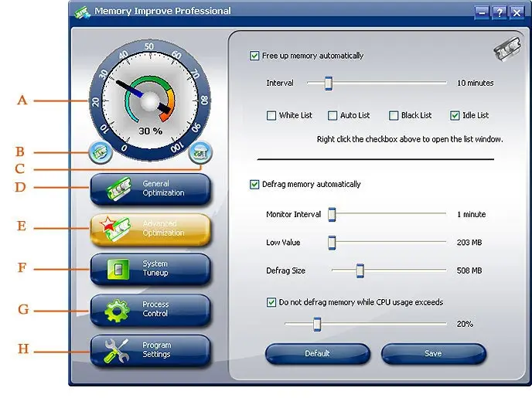Click the help question mark button
532x398 pixels.
(499, 13)
